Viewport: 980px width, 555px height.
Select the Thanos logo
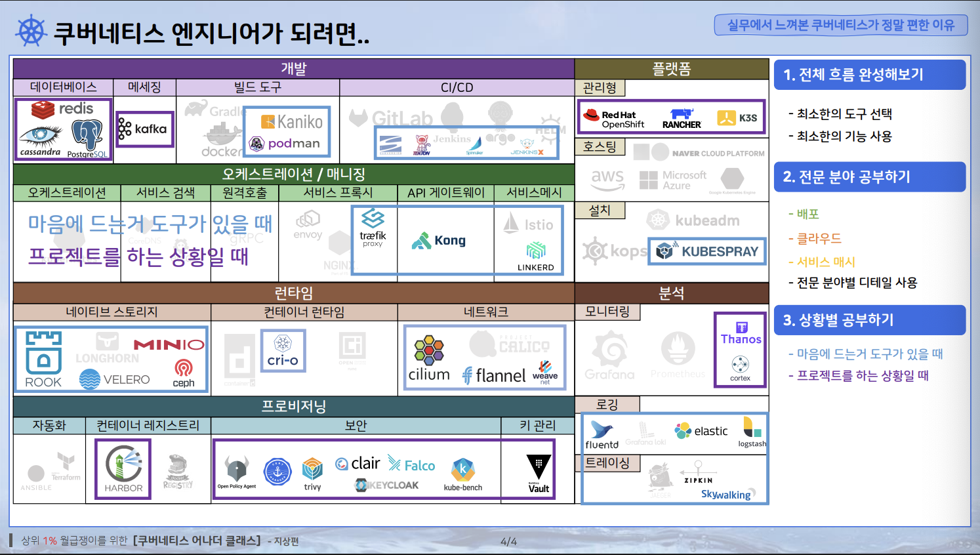point(741,334)
